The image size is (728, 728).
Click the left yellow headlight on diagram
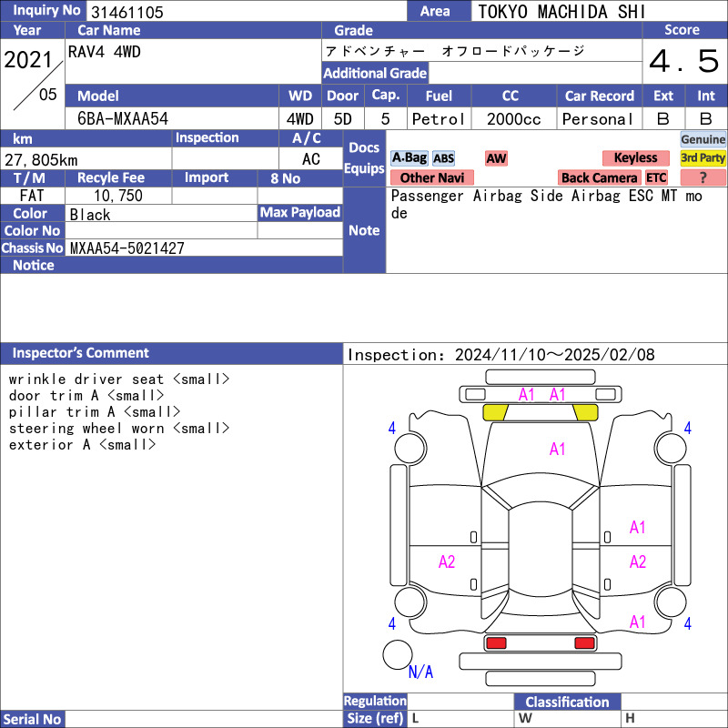pyautogui.click(x=495, y=412)
